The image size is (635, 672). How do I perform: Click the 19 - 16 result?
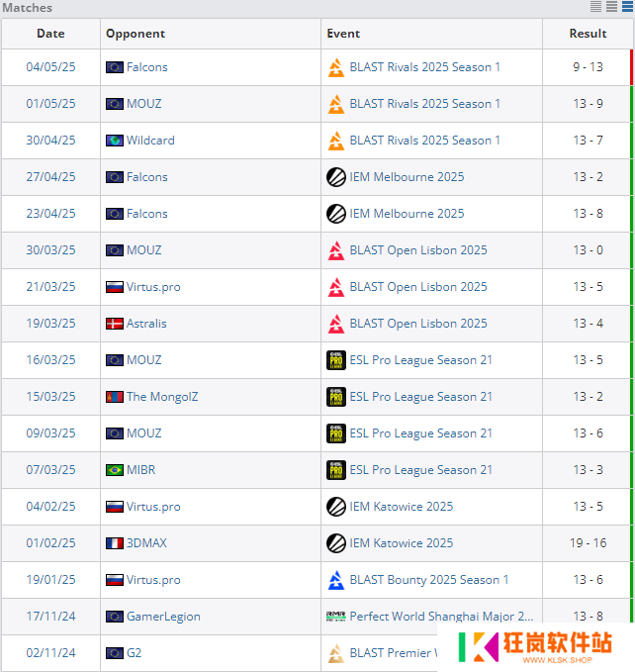[x=588, y=543]
